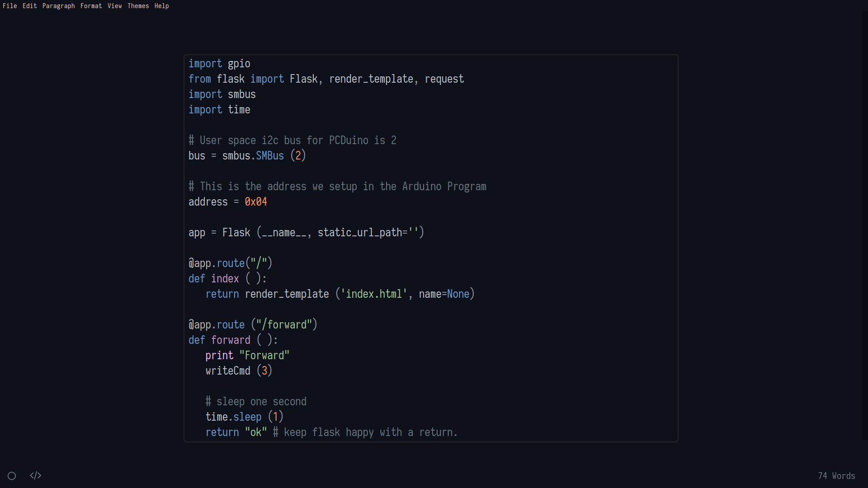Click the 'writeCmd (3)' call
This screenshot has height=488, width=868.
tap(239, 371)
